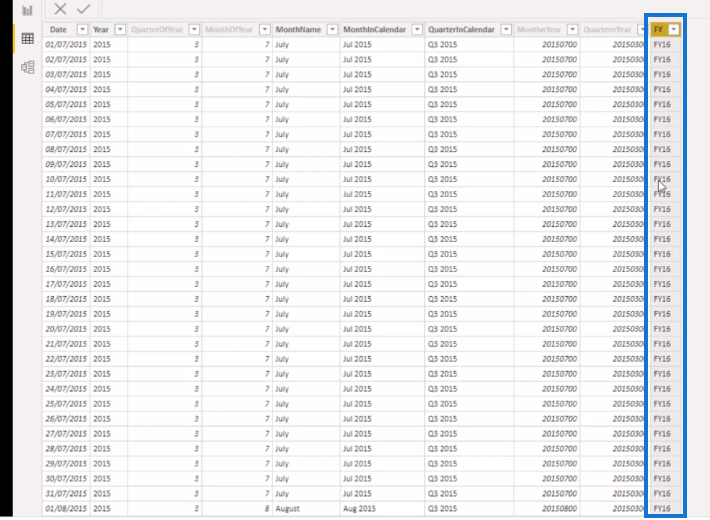Click the date cell 01/08/2015
The height and width of the screenshot is (520, 710).
[x=66, y=508]
